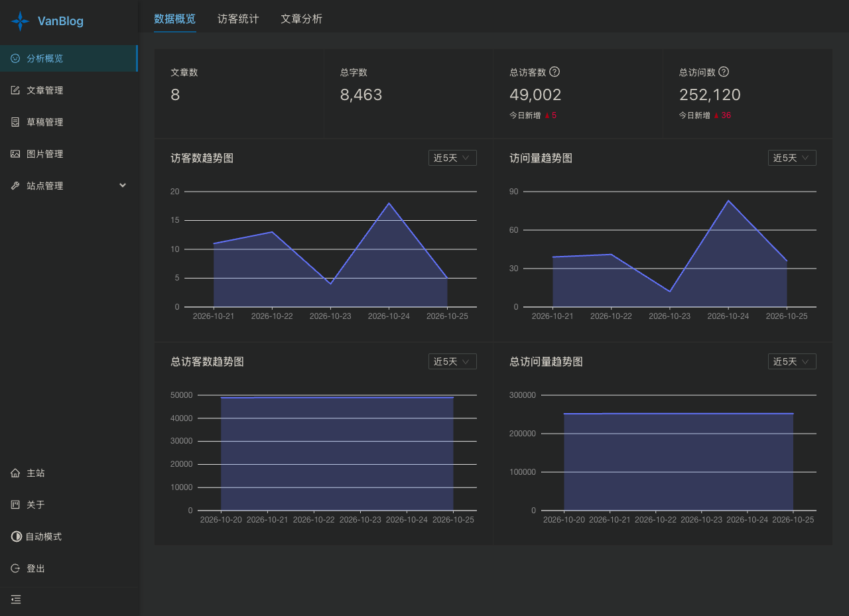Expand the 站点管理 submenu
The image size is (849, 616).
click(x=69, y=186)
